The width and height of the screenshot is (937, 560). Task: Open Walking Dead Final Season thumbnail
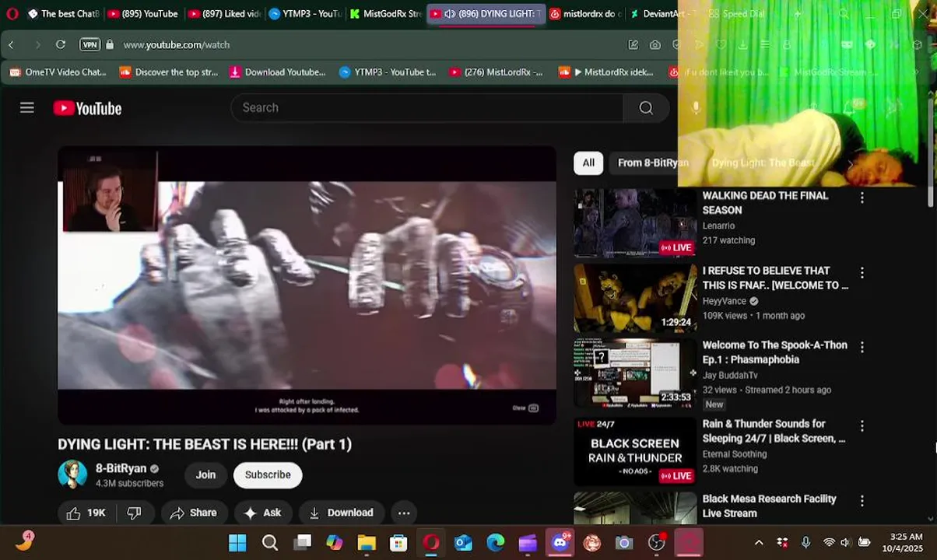(635, 222)
